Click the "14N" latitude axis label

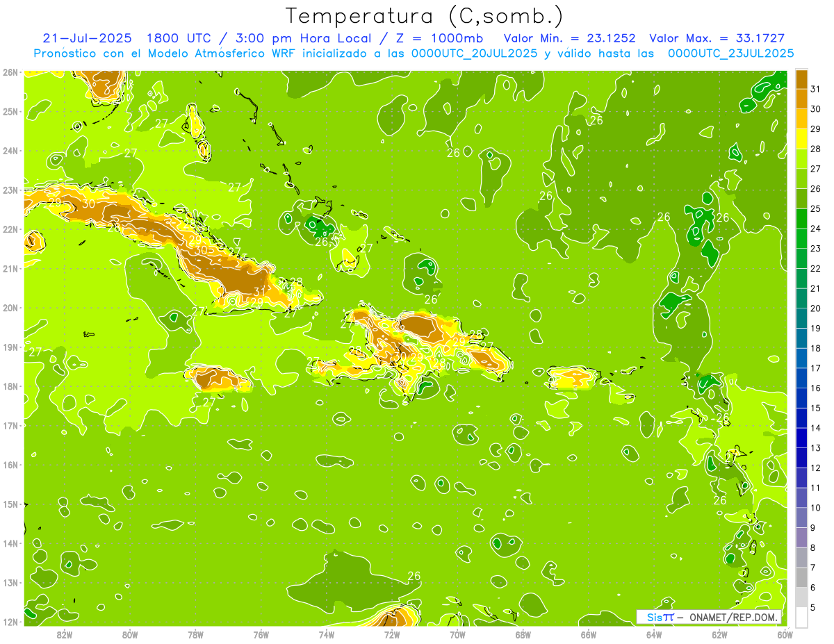10,543
